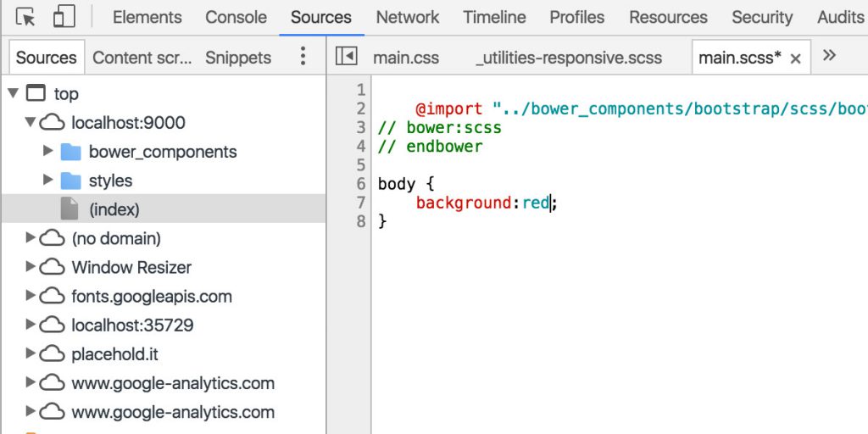
Task: Switch to the Network panel tab
Action: (407, 17)
